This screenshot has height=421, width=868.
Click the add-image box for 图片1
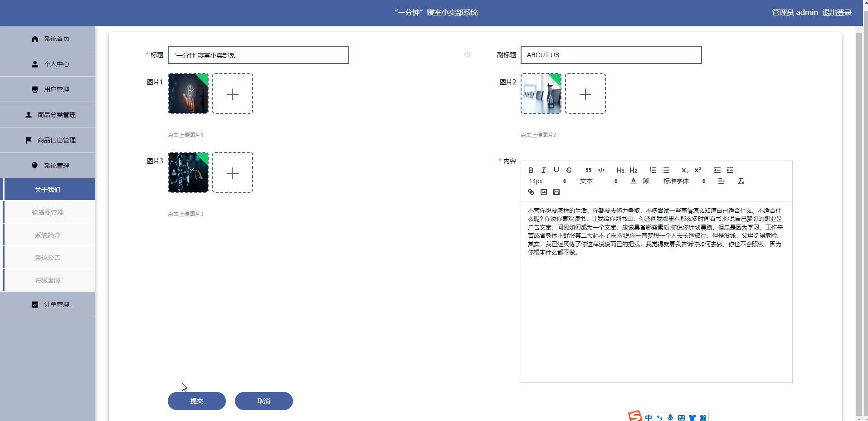233,93
